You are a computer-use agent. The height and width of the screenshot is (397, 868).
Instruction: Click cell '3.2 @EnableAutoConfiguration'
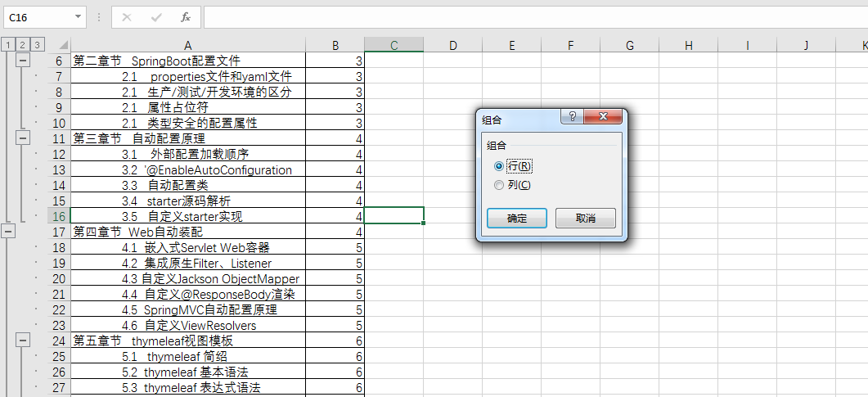pos(188,169)
